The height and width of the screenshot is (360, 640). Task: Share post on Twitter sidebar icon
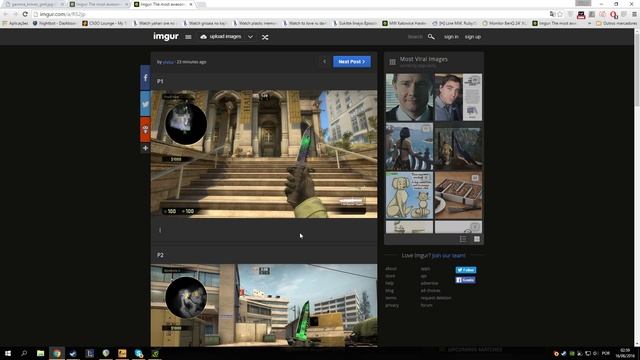145,104
